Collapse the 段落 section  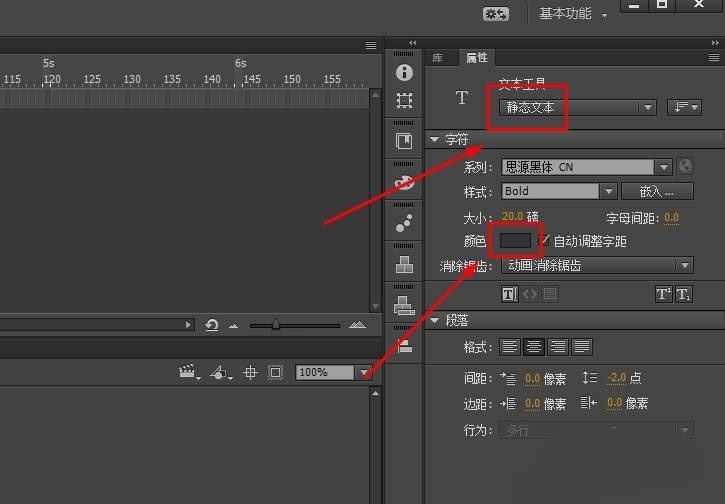point(434,320)
